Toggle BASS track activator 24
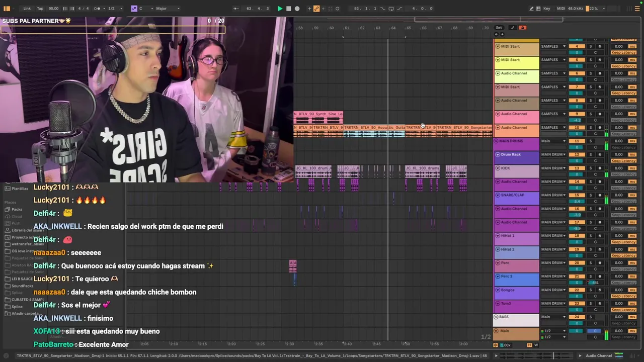Image resolution: width=644 pixels, height=362 pixels. (577, 317)
